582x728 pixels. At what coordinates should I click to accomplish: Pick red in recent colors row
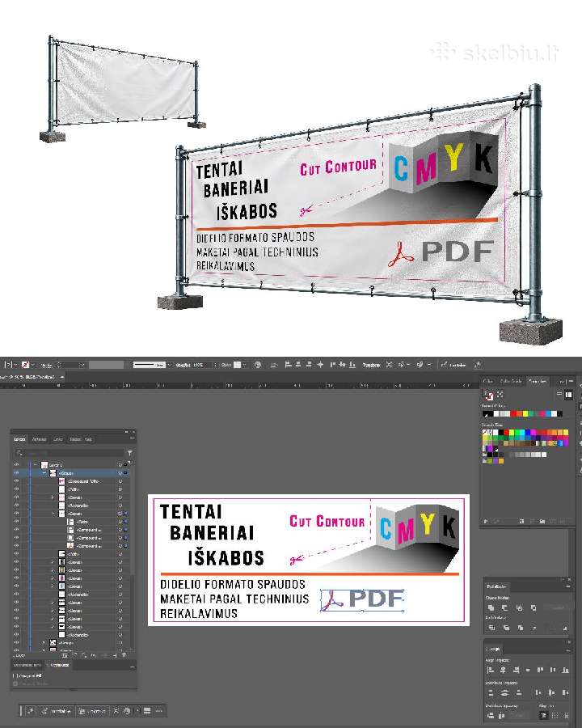pos(513,413)
